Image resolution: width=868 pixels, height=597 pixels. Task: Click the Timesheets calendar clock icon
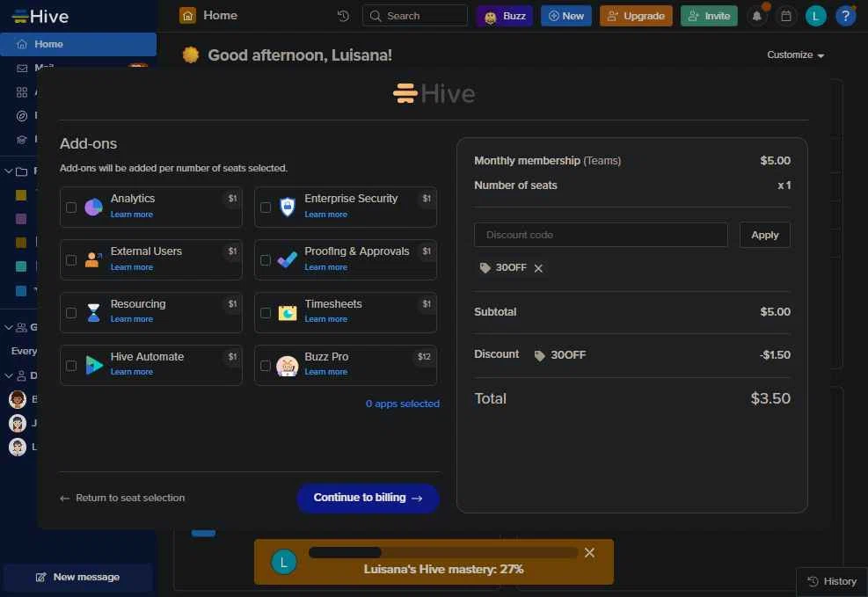click(x=288, y=313)
